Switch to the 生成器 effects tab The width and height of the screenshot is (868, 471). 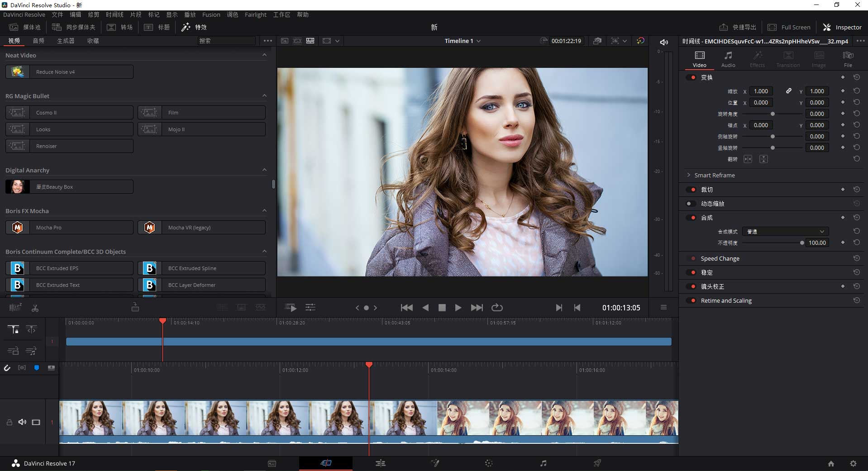[x=66, y=41]
